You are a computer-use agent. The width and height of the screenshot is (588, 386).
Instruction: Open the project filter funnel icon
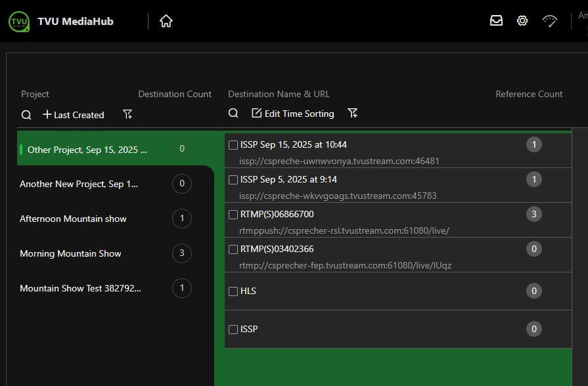(x=127, y=115)
